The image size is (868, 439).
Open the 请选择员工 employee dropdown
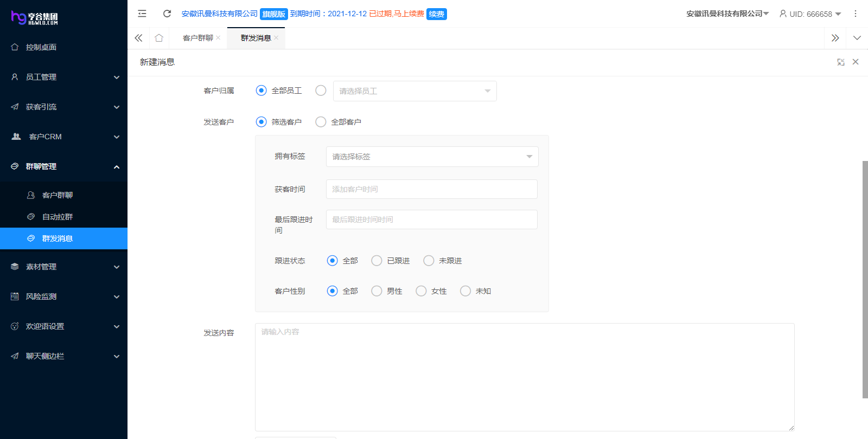pos(414,91)
